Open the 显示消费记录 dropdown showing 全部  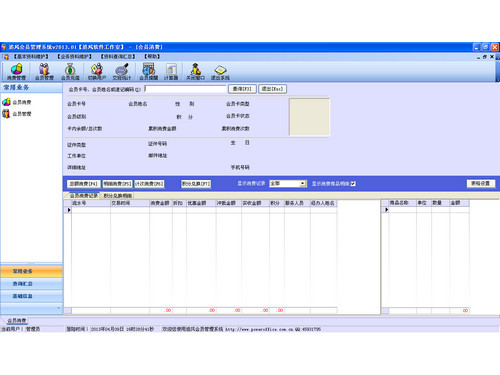(x=288, y=184)
